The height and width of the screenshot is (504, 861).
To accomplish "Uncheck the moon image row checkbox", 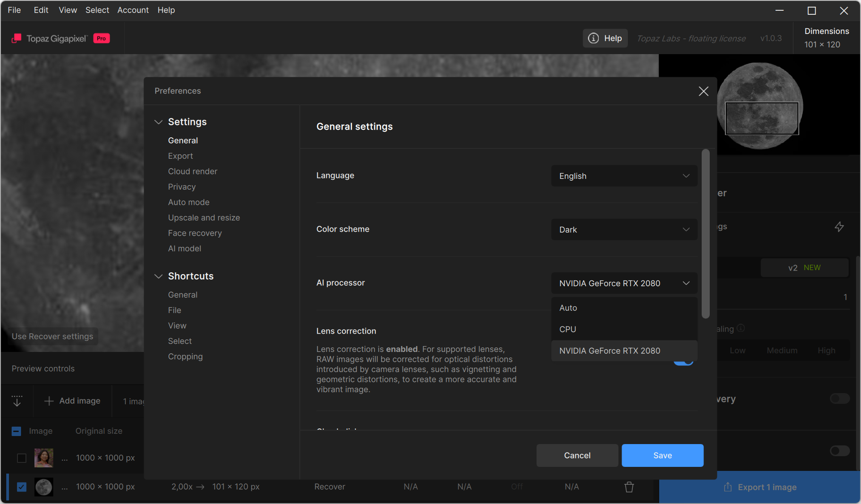I will tap(21, 487).
